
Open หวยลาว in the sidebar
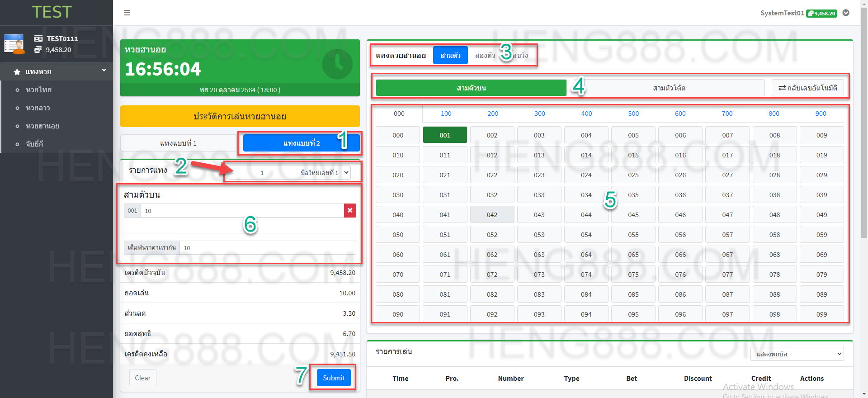coord(38,108)
